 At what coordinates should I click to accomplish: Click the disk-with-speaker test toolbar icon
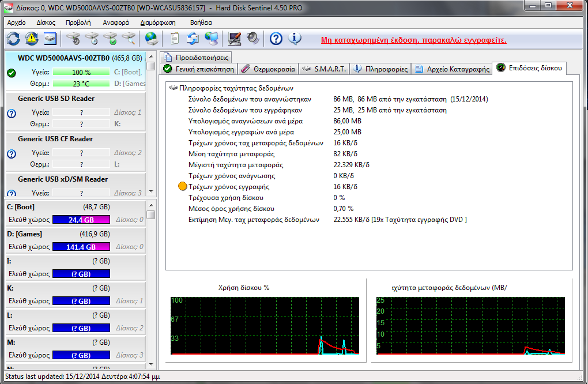pos(73,38)
